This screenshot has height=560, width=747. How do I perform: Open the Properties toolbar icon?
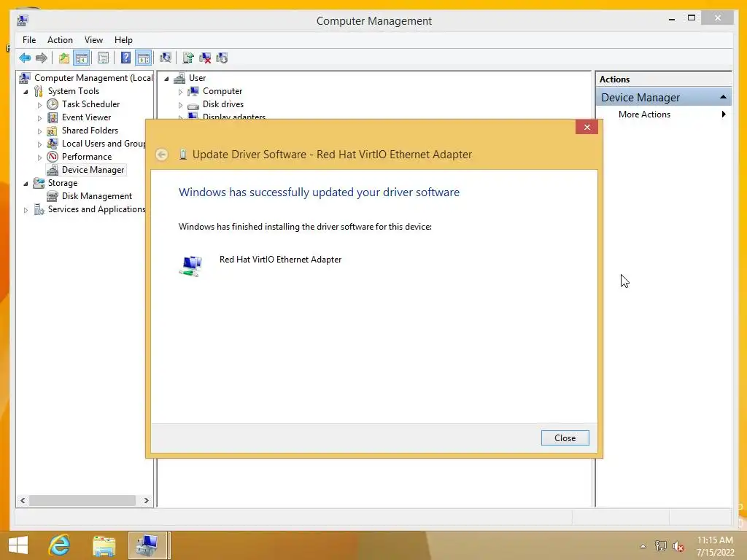[x=103, y=58]
